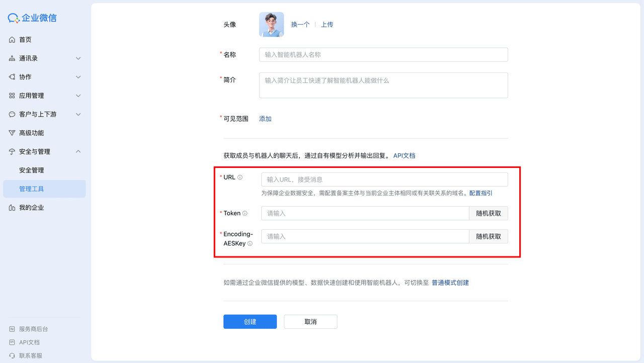Click the 名称 input field
Image resolution: width=644 pixels, height=363 pixels.
click(x=383, y=54)
